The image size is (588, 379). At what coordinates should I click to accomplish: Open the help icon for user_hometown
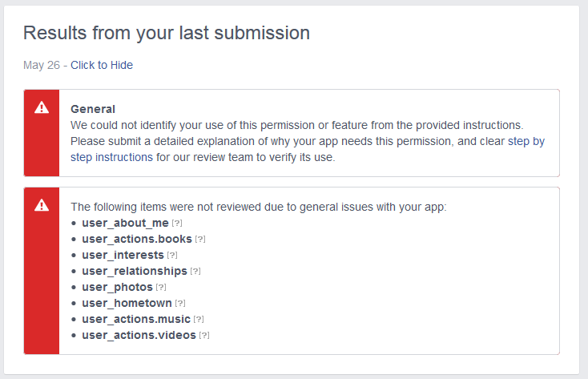point(180,303)
